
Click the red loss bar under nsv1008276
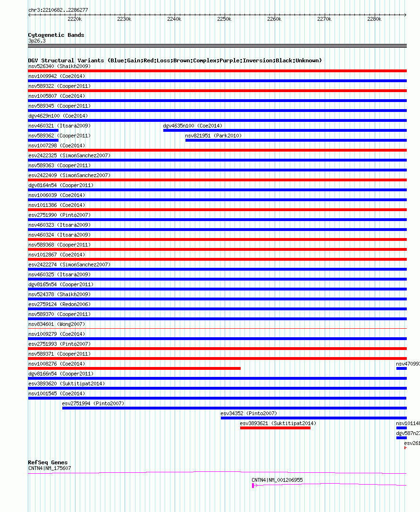[x=134, y=368]
